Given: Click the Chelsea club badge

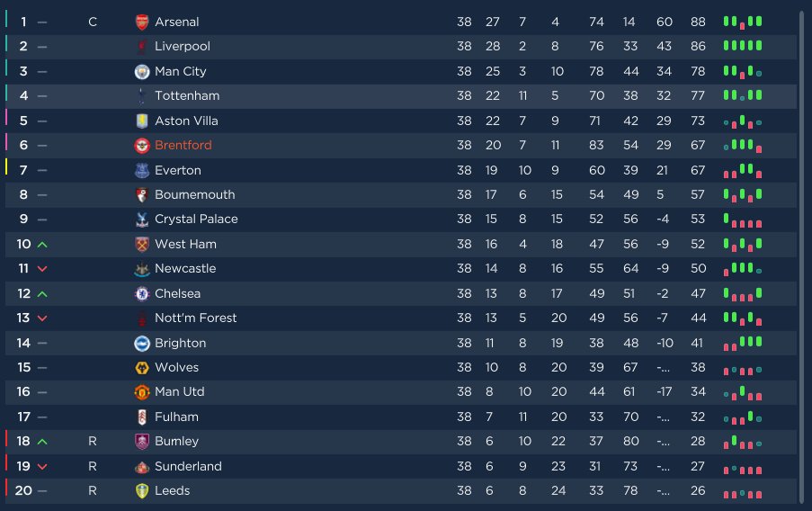Looking at the screenshot, I should point(142,294).
